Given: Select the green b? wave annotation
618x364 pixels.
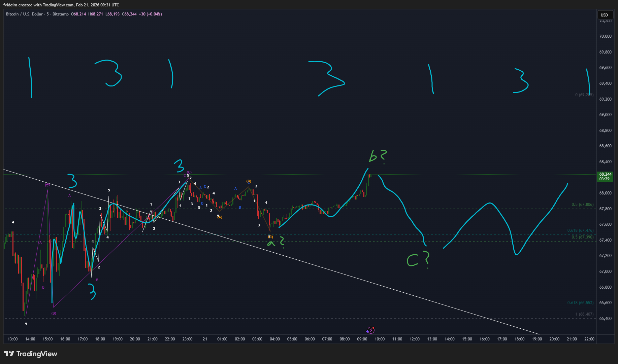Looking at the screenshot, I should (x=378, y=156).
